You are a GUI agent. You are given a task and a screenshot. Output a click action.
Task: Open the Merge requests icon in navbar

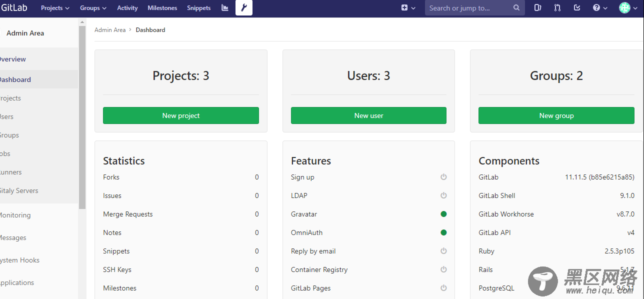point(557,8)
